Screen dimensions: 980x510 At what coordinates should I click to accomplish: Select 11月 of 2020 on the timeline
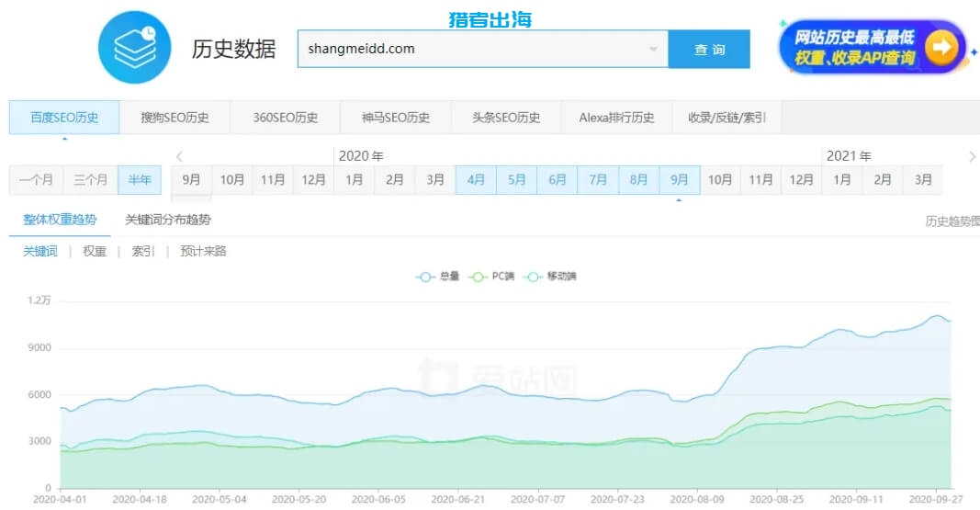point(760,180)
